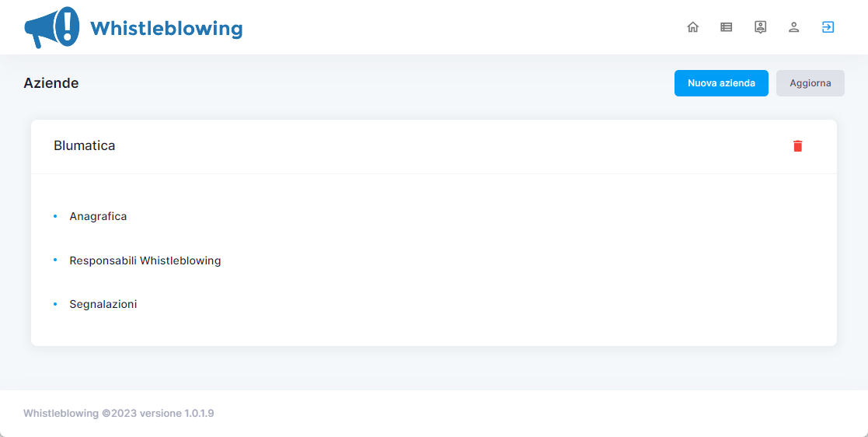The image size is (868, 437).
Task: Open Responsabili Whistleblowing link
Action: [x=145, y=260]
